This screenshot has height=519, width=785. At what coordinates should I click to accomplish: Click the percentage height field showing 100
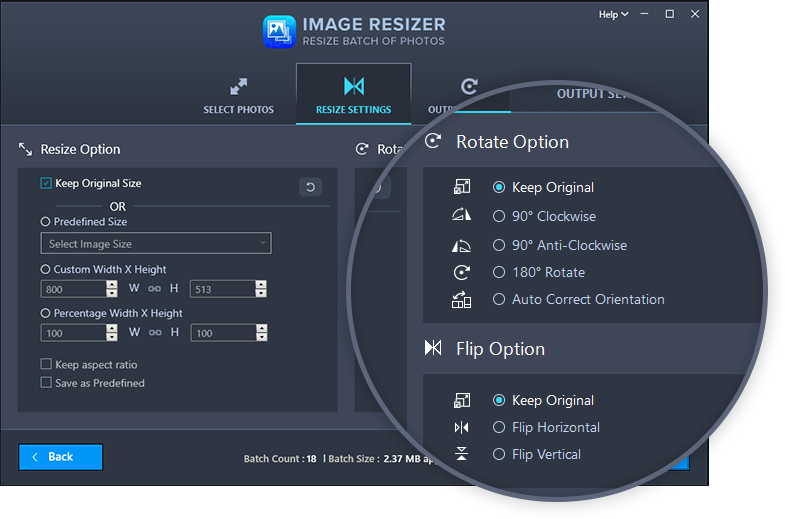tap(223, 333)
